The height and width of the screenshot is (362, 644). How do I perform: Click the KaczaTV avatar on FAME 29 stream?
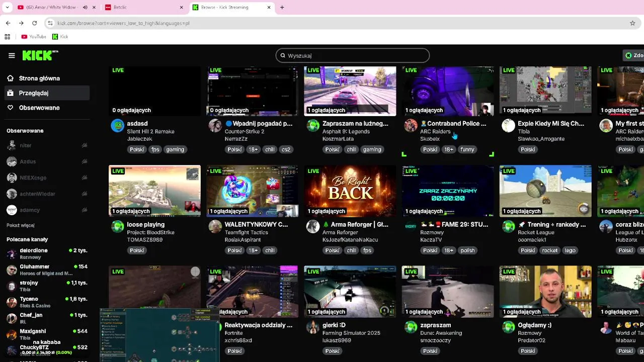click(x=411, y=227)
